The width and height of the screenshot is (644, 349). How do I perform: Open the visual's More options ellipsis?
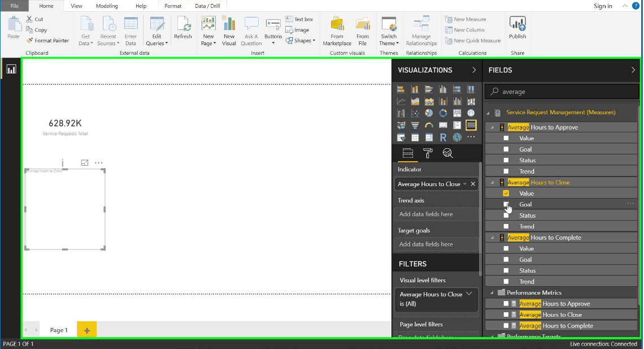pyautogui.click(x=98, y=163)
